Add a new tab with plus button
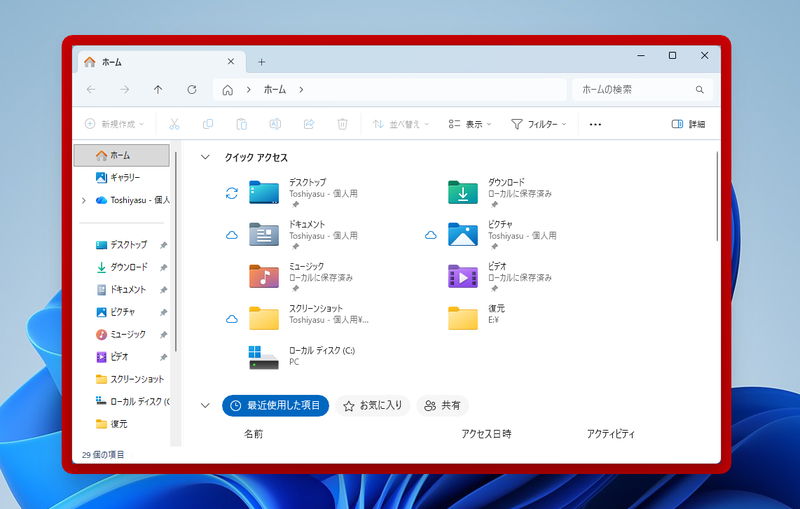800x509 pixels. coord(261,62)
